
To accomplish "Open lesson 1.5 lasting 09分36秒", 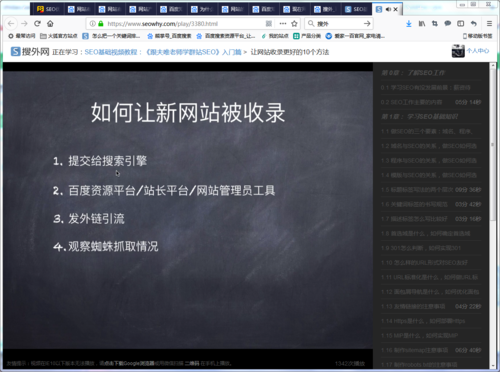I will click(431, 190).
